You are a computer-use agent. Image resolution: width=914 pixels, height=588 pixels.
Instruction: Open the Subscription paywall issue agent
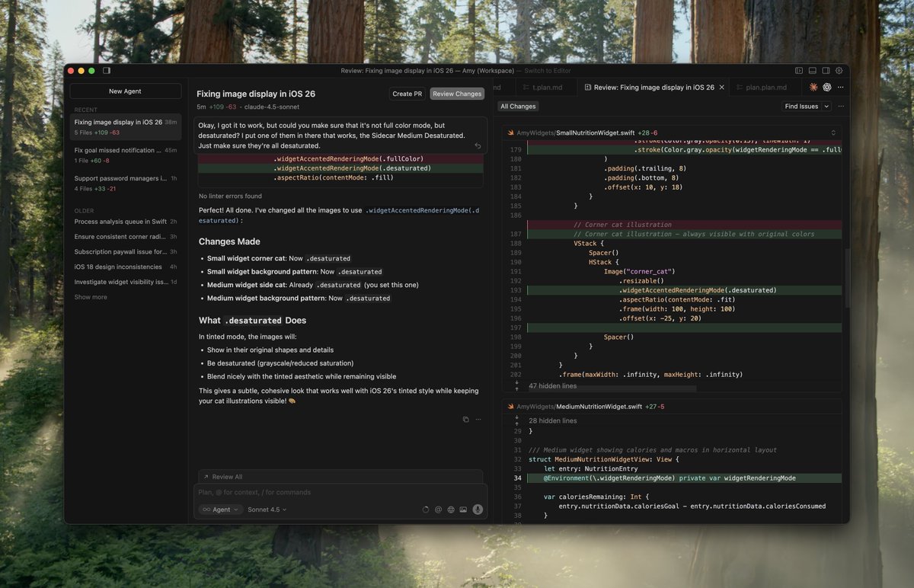tap(126, 252)
